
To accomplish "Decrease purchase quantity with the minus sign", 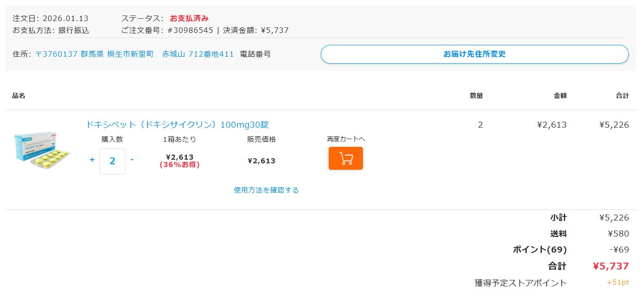I will (132, 160).
